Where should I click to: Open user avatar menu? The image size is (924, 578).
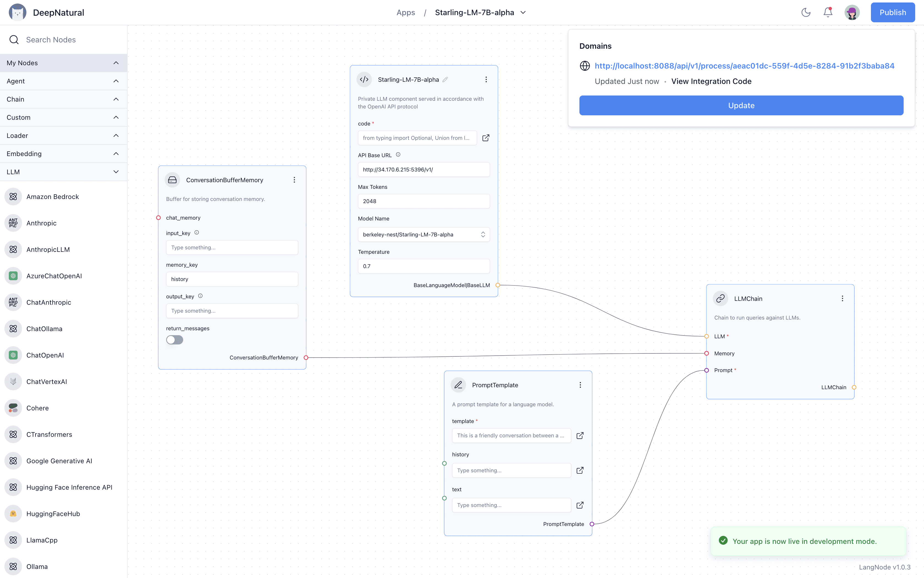tap(852, 13)
